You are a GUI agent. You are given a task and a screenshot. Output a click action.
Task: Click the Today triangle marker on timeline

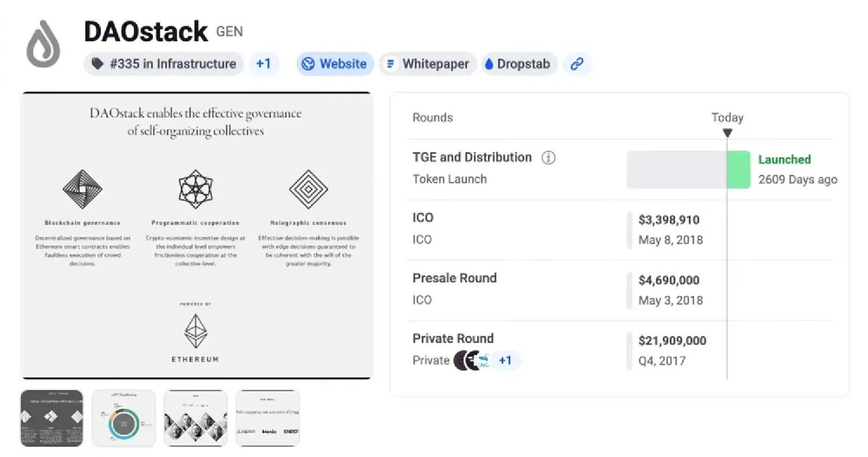(727, 133)
